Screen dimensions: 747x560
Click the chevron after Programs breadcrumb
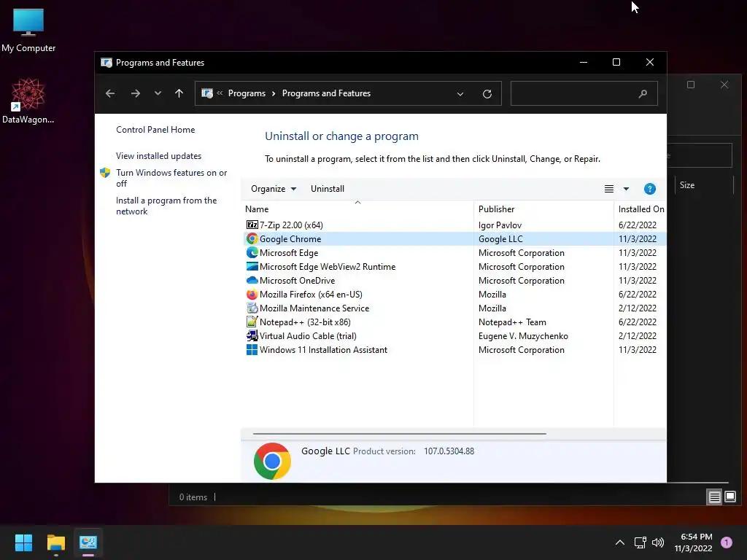[x=274, y=93]
